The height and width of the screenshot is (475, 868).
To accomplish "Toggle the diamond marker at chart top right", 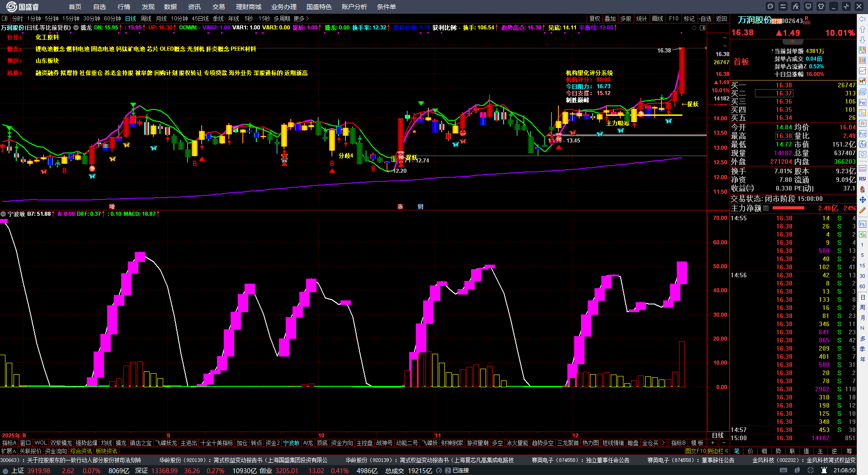I will 694,28.
